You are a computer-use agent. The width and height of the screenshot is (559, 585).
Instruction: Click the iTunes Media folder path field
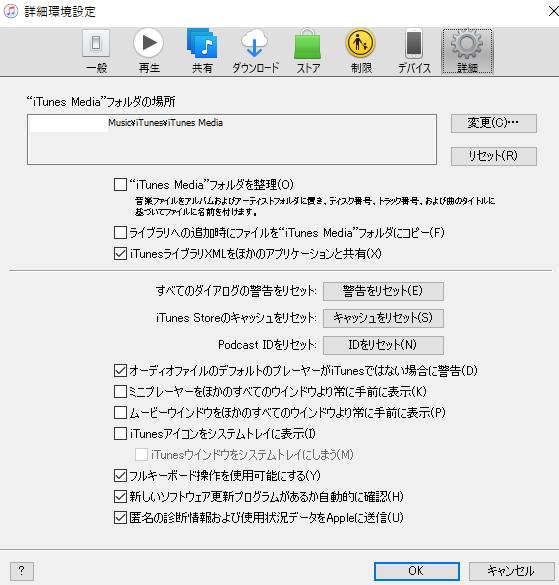click(232, 139)
